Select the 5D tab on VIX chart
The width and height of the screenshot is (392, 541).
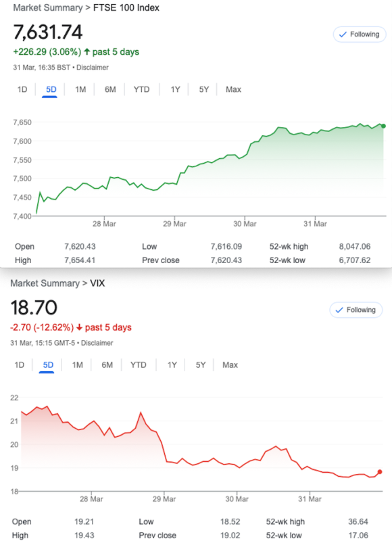pos(48,365)
